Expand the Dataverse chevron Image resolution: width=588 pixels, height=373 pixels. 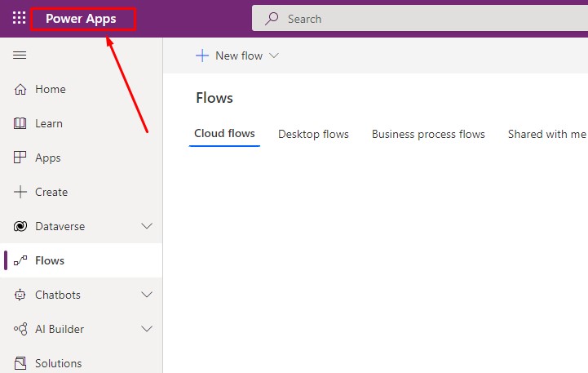pyautogui.click(x=147, y=226)
